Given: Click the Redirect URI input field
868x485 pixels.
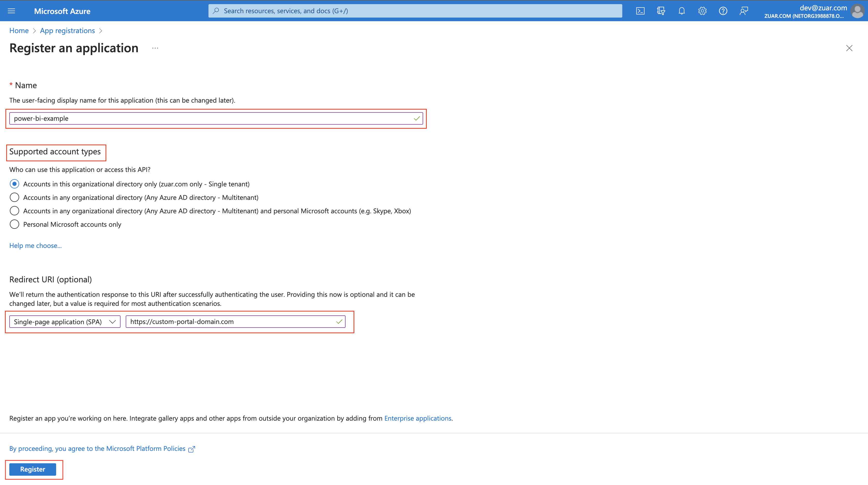Looking at the screenshot, I should tap(236, 322).
